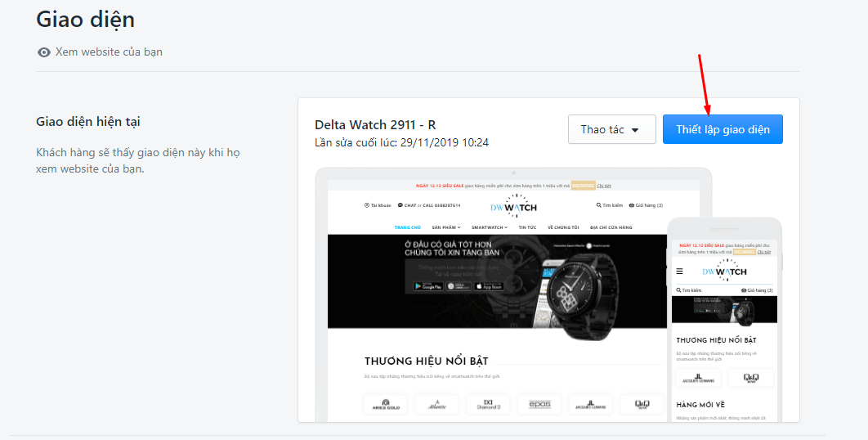Click SMARTWATCH in the preview navigation
The image size is (868, 440).
(x=490, y=227)
